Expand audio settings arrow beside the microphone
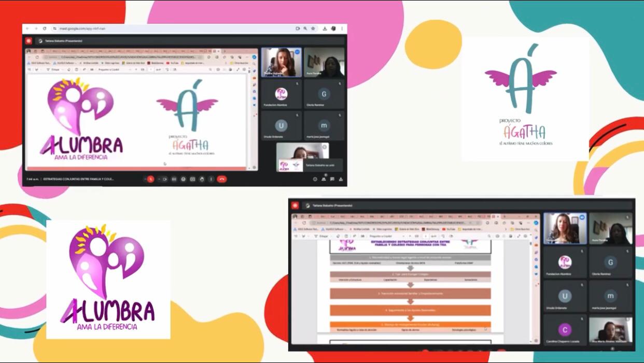 [144, 179]
